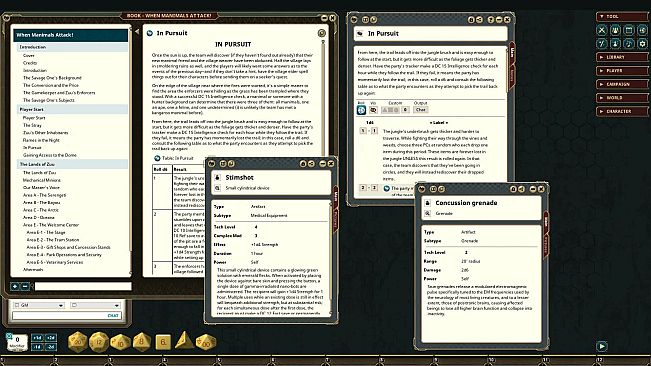
Task: Click the roll icon in In Pursuit table
Action: [361, 110]
